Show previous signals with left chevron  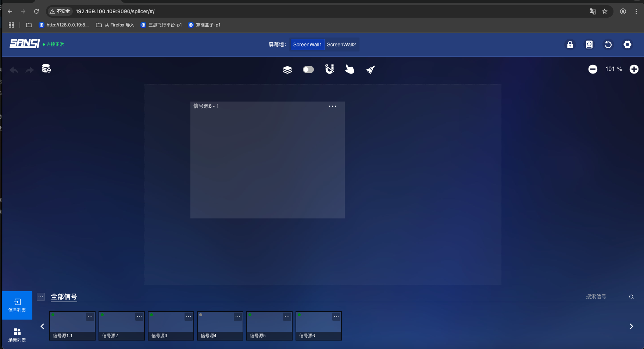coord(42,326)
